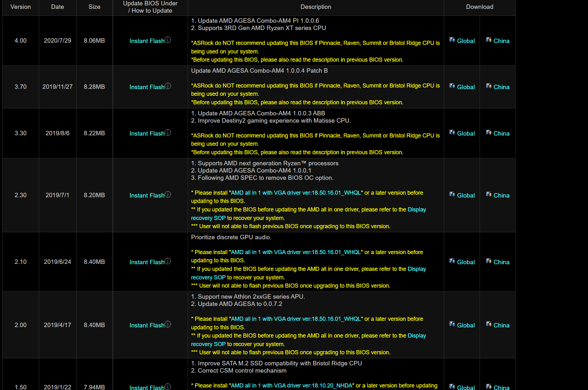Click the Download column header
The width and height of the screenshot is (588, 390).
coord(480,7)
